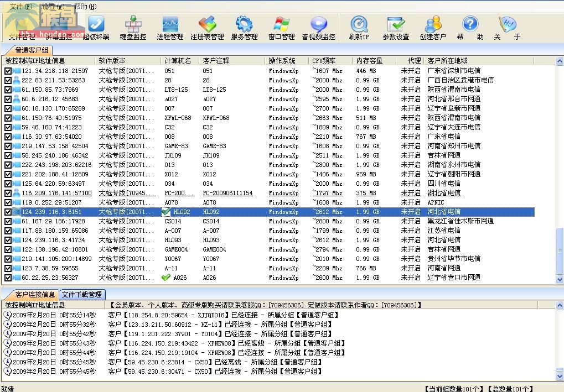The width and height of the screenshot is (564, 392).
Task: Sort by 被控制端IP地址信息 column header
Action: point(49,60)
